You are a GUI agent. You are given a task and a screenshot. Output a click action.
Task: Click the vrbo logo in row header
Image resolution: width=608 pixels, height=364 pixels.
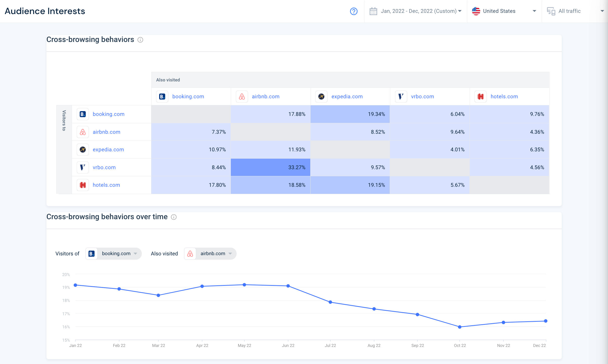(83, 167)
